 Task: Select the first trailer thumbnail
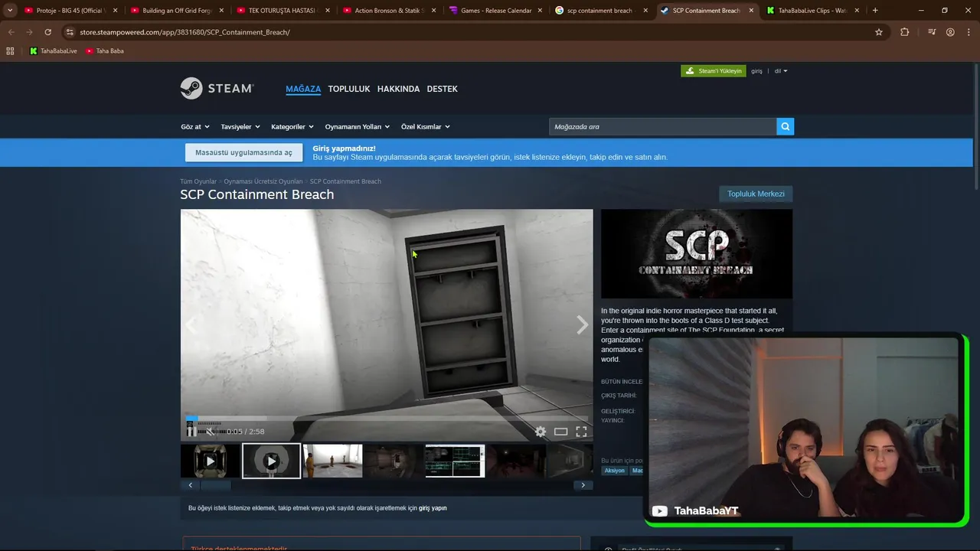pos(210,461)
